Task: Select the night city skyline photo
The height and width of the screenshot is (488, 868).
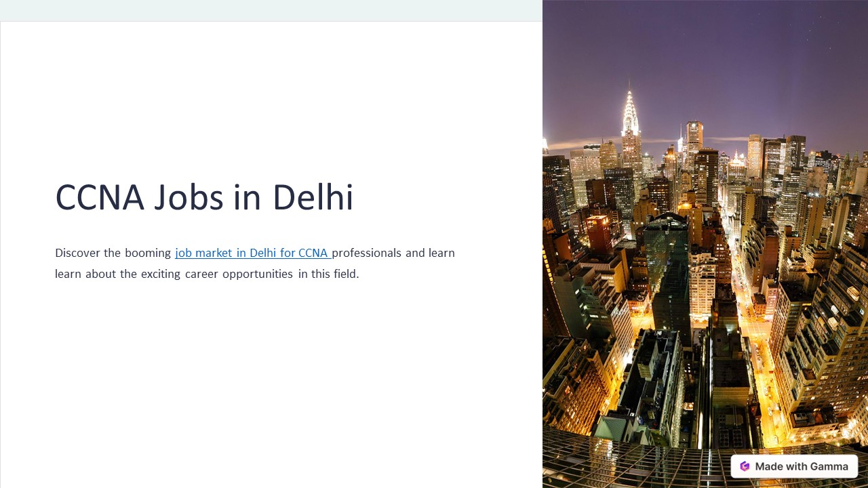Action: [705, 244]
